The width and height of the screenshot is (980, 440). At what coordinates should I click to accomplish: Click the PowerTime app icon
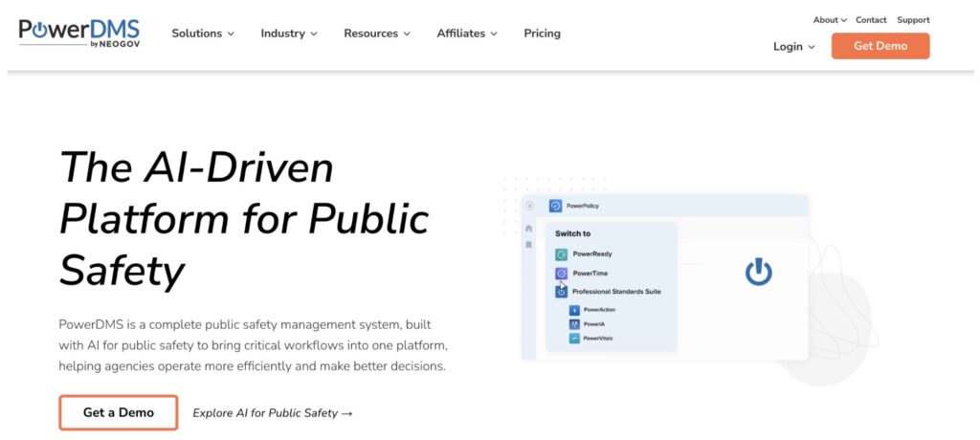[561, 274]
